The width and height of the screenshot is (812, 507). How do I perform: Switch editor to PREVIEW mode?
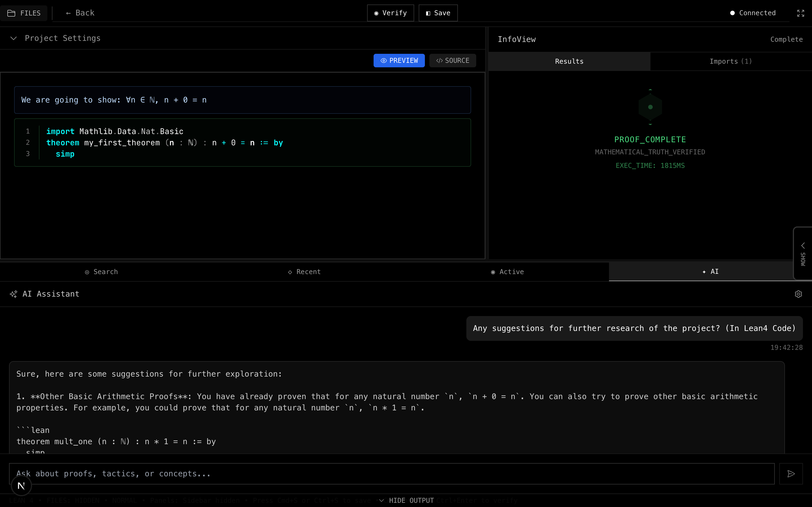(399, 61)
